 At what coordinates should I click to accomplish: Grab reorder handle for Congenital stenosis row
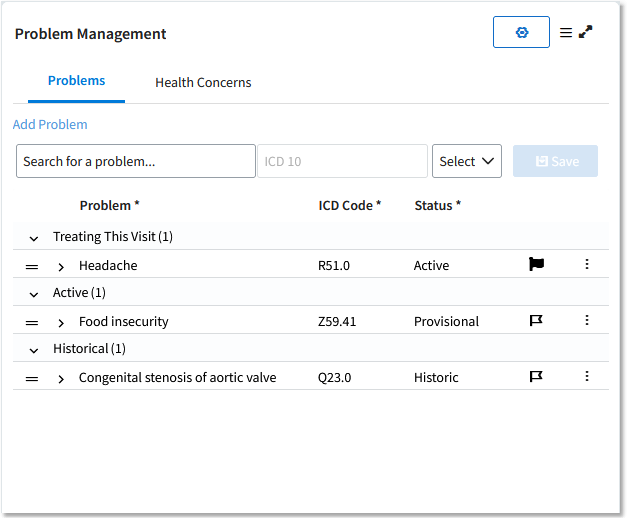32,378
